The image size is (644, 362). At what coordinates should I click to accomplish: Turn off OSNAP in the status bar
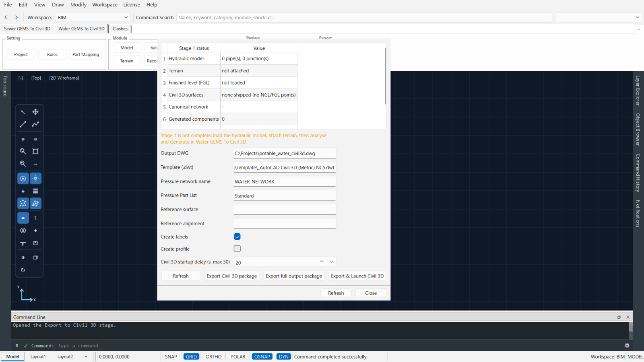coord(262,357)
